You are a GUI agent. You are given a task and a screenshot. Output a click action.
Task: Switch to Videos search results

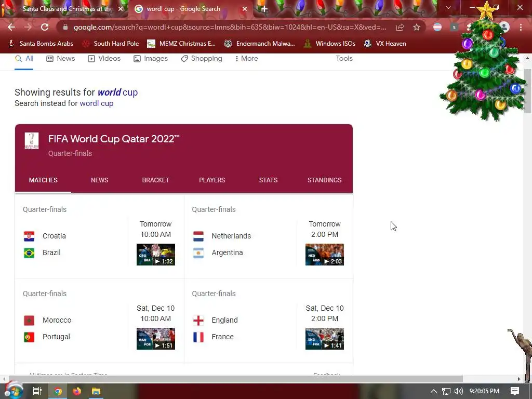pyautogui.click(x=104, y=59)
